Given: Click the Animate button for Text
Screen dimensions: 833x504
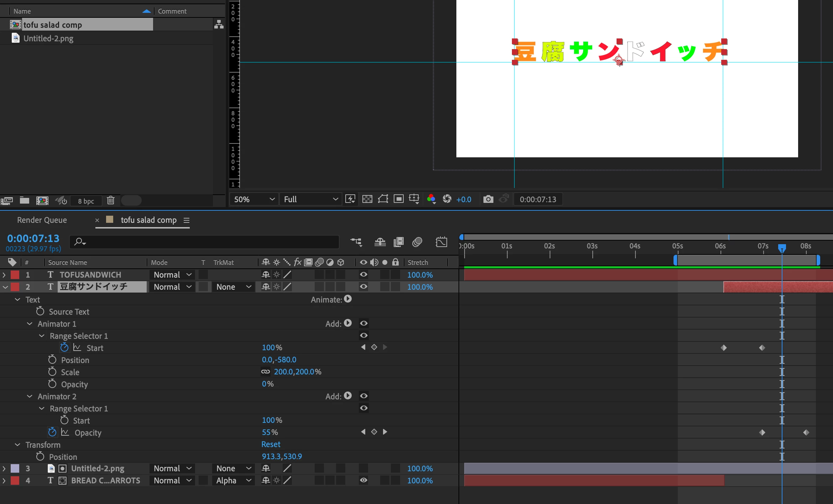Looking at the screenshot, I should click(348, 299).
